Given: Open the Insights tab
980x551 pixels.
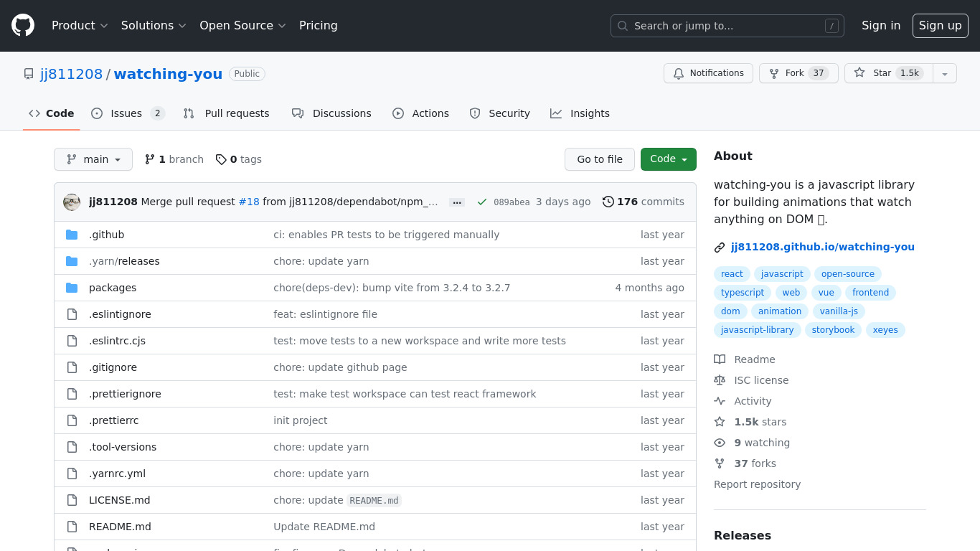Looking at the screenshot, I should point(580,113).
